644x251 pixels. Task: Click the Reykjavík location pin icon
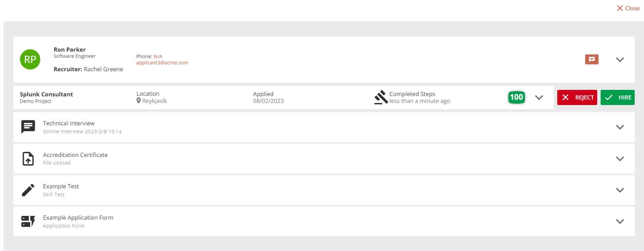pos(139,101)
